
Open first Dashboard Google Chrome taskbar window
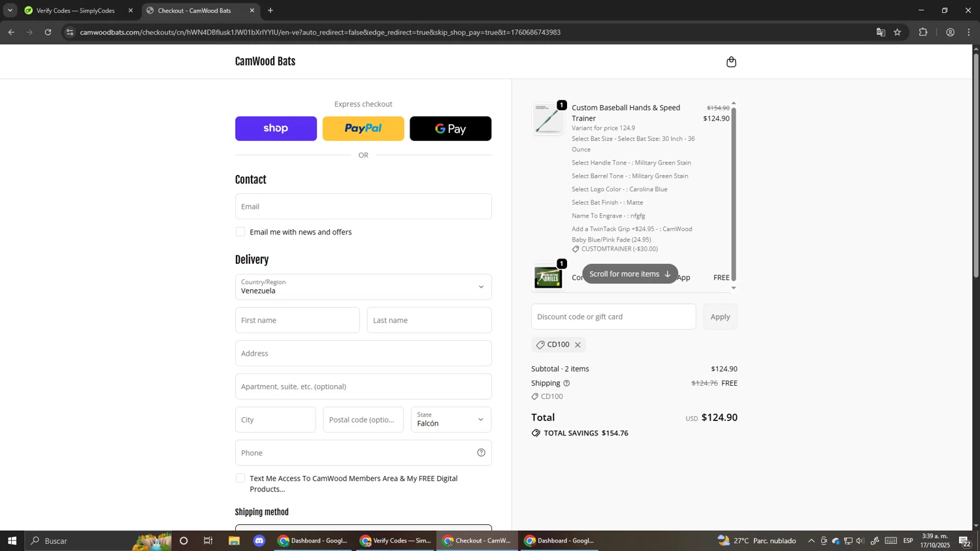[x=314, y=541]
